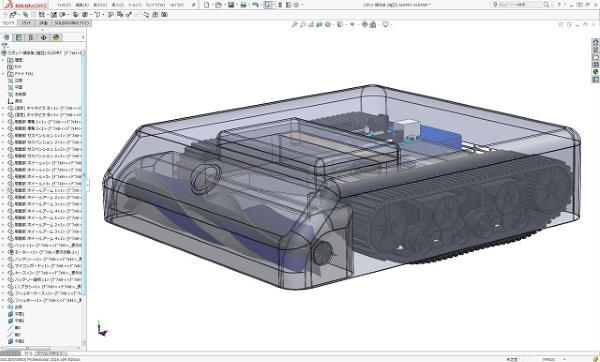The width and height of the screenshot is (600, 362).
Task: Click Insert Components assembly icon
Action: pos(13,15)
